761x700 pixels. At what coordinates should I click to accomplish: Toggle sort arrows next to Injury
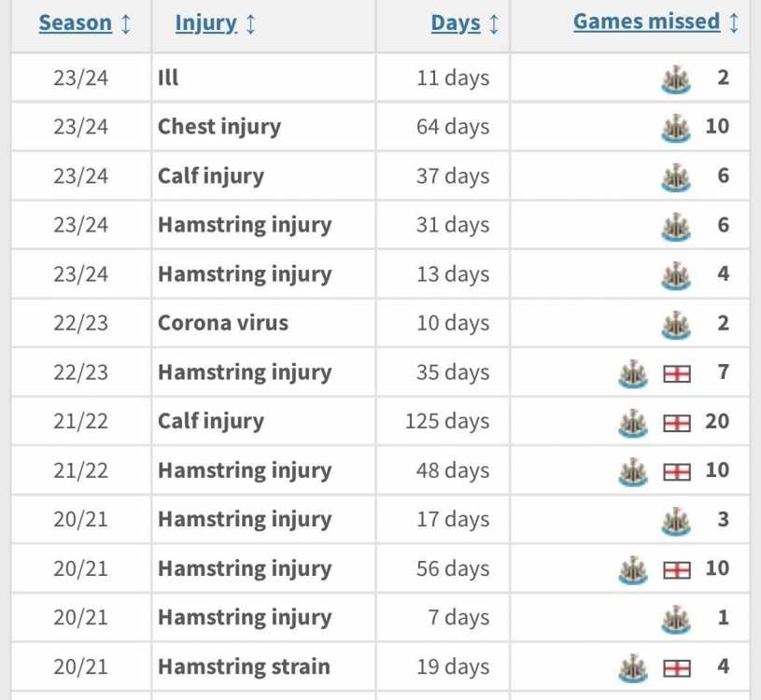pos(250,23)
